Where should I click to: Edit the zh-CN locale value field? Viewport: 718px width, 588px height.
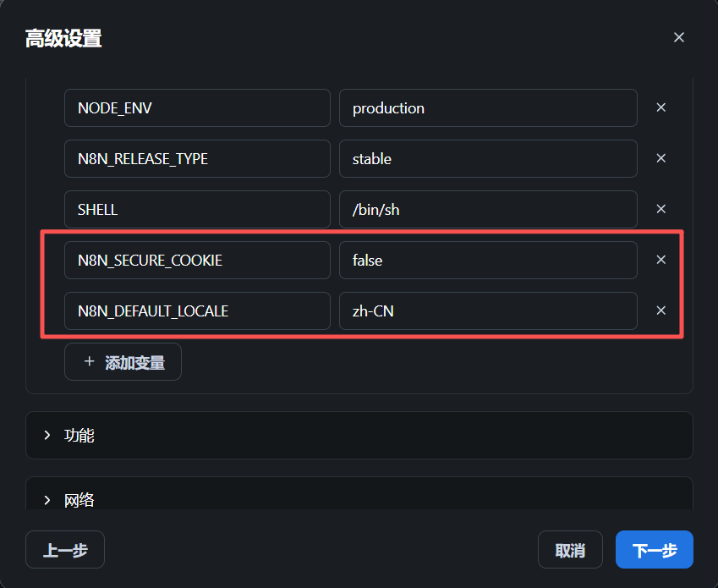pyautogui.click(x=488, y=311)
